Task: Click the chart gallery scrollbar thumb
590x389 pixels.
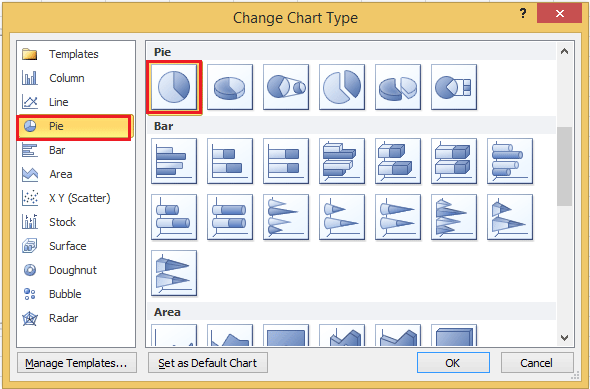Action: pyautogui.click(x=564, y=166)
